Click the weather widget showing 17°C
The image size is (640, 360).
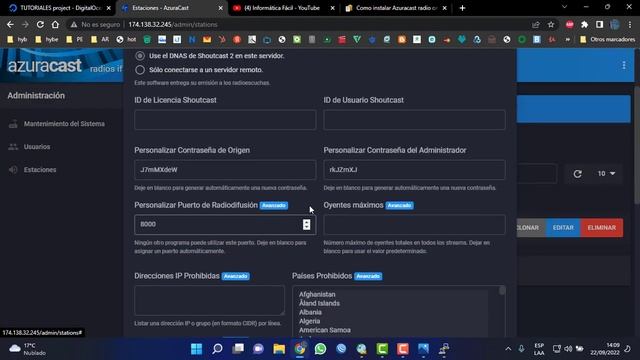tap(28, 349)
